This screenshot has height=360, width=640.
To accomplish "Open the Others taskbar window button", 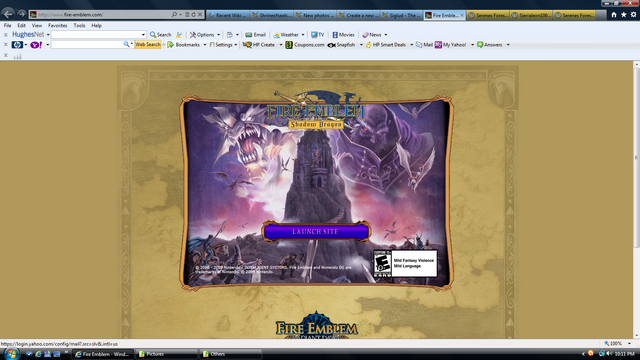I will 231,354.
